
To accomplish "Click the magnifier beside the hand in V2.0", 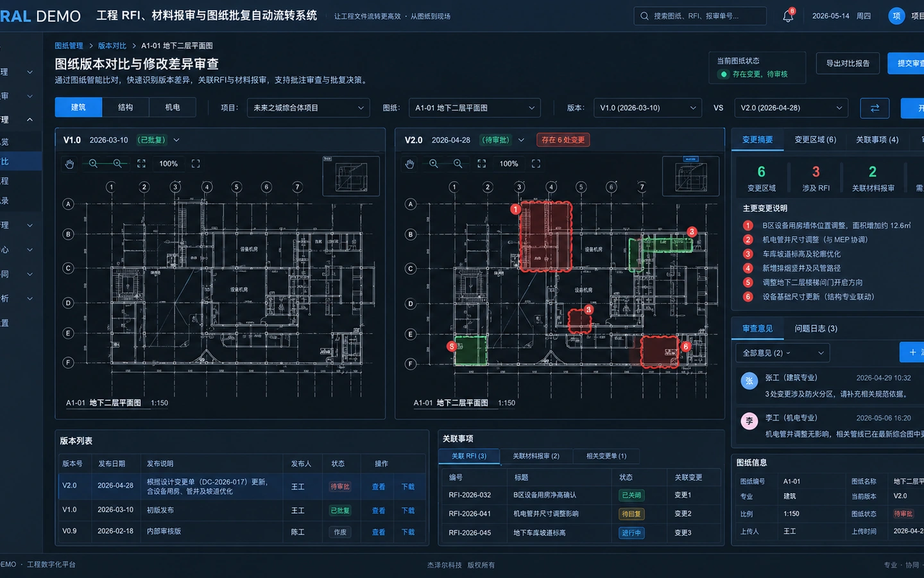I will tap(434, 164).
